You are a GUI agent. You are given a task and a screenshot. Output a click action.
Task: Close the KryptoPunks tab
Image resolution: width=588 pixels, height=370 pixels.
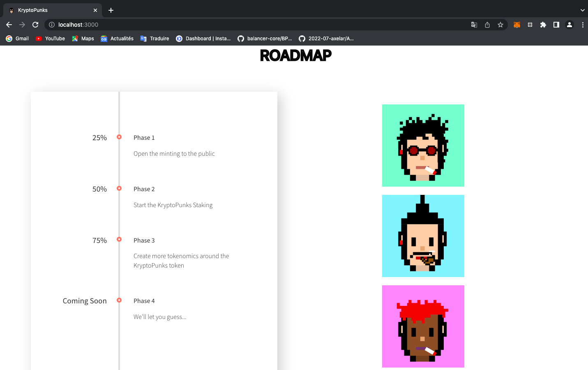pyautogui.click(x=95, y=10)
